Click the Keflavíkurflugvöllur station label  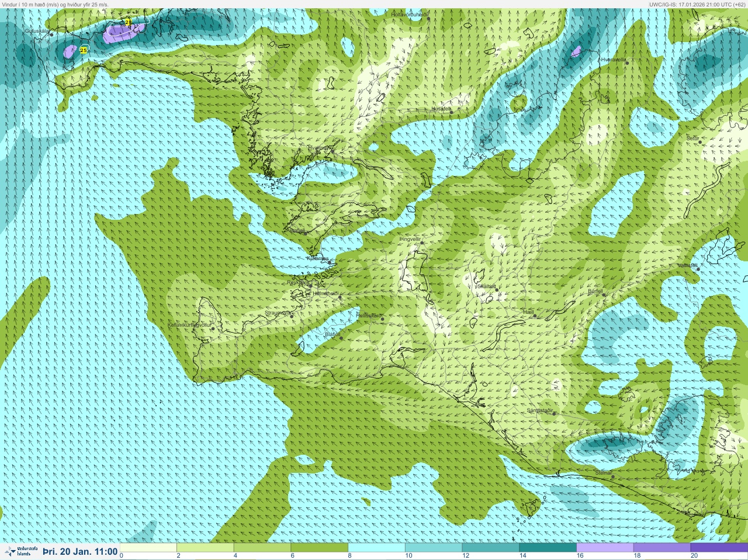pyautogui.click(x=189, y=324)
